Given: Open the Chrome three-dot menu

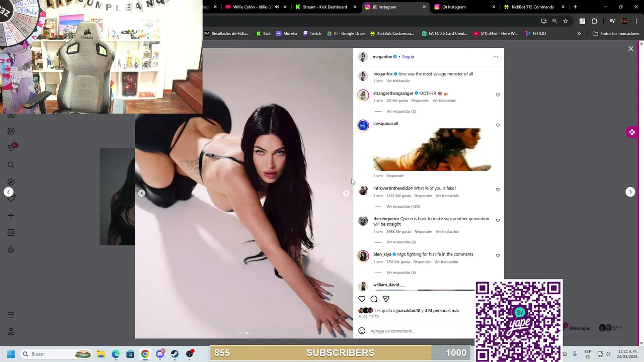Looking at the screenshot, I should 636,21.
